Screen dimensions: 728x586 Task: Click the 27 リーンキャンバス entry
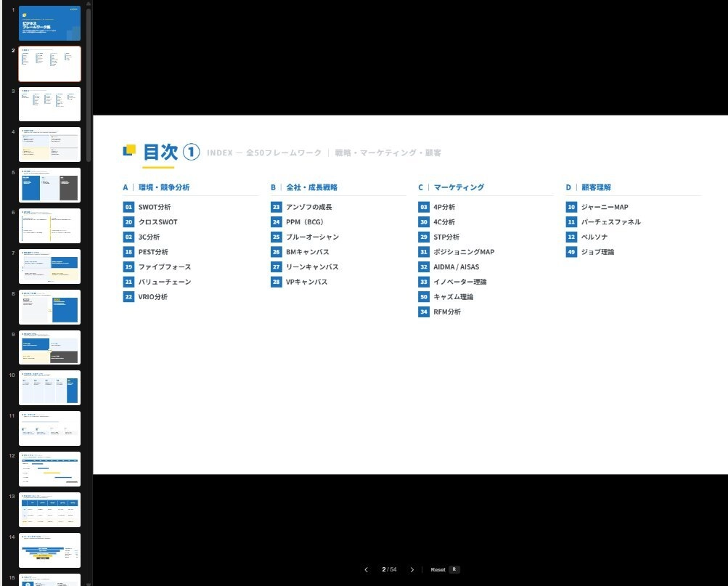(x=305, y=267)
